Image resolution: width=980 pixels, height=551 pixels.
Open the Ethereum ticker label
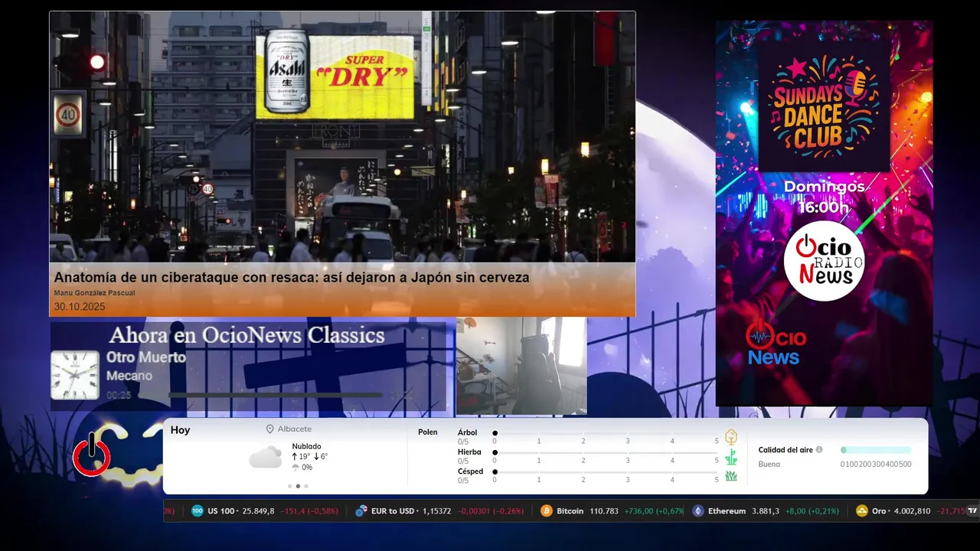[x=727, y=510]
